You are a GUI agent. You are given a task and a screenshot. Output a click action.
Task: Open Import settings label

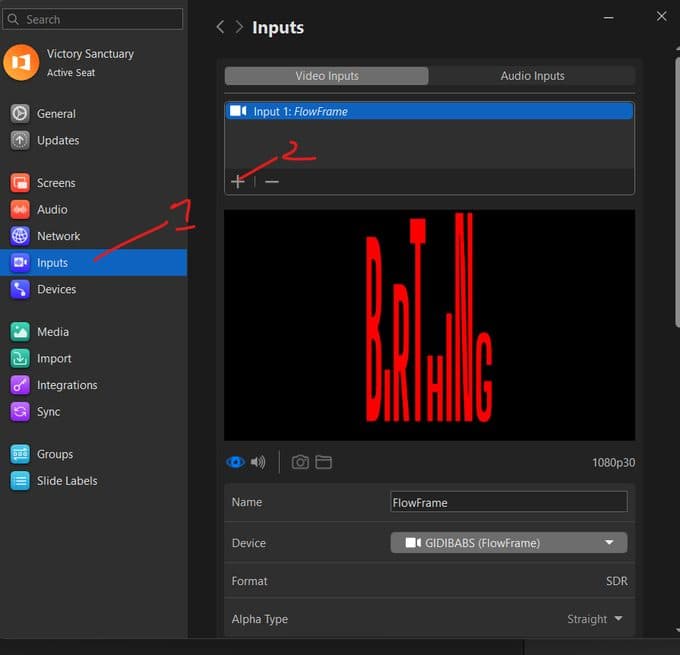54,359
